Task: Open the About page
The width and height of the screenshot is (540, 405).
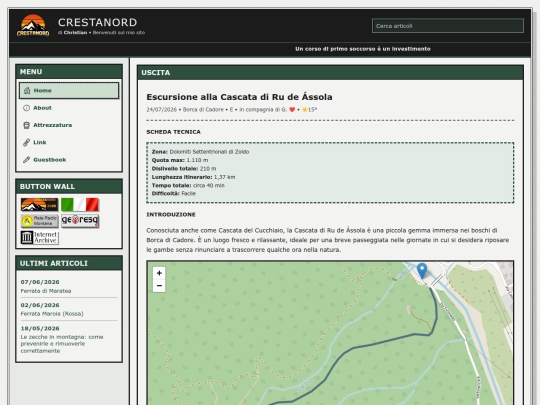Action: pos(69,108)
